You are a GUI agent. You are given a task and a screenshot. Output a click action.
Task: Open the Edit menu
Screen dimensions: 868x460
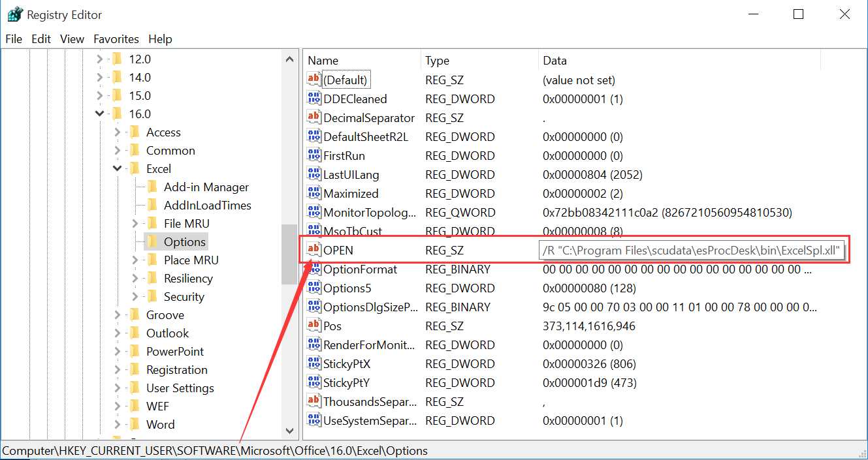coord(41,39)
